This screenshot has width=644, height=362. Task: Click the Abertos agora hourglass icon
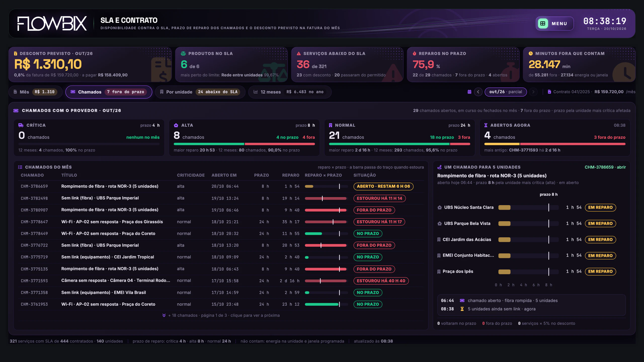point(486,125)
